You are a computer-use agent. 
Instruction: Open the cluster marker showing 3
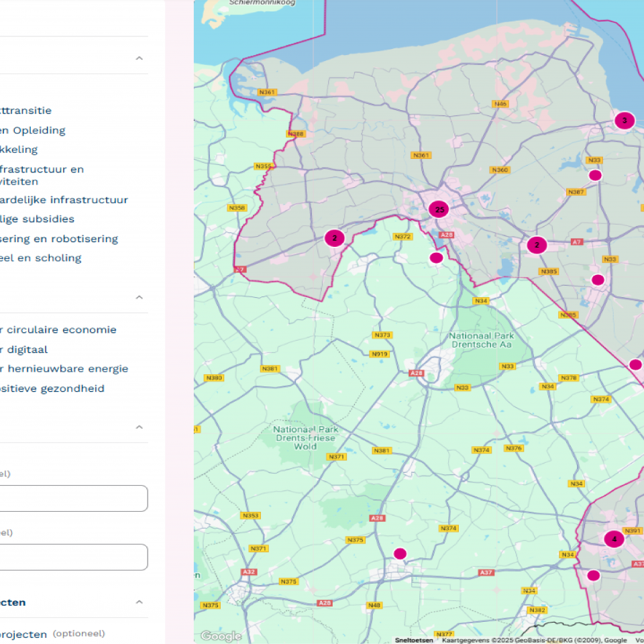pyautogui.click(x=625, y=120)
